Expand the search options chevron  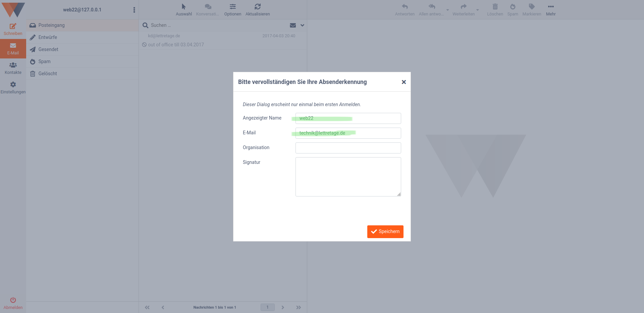tap(302, 25)
